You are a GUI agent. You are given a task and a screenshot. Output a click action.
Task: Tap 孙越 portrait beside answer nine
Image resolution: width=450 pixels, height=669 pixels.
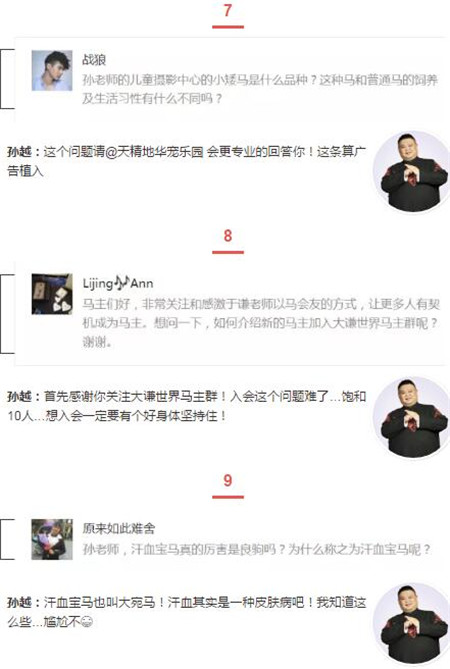coord(412,623)
